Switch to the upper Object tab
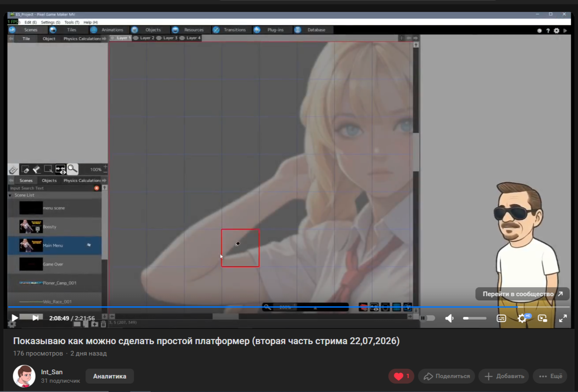 coord(49,39)
